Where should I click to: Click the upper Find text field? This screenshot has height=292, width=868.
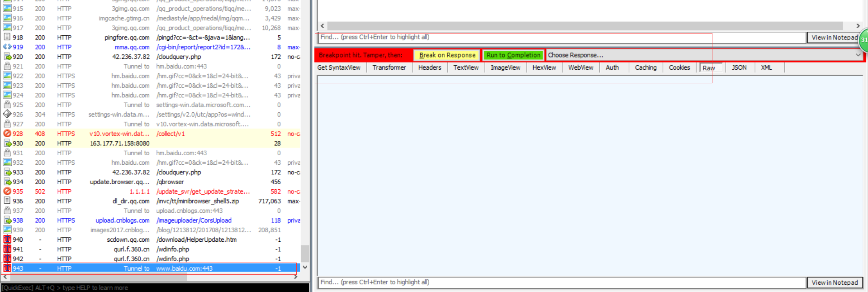point(562,37)
